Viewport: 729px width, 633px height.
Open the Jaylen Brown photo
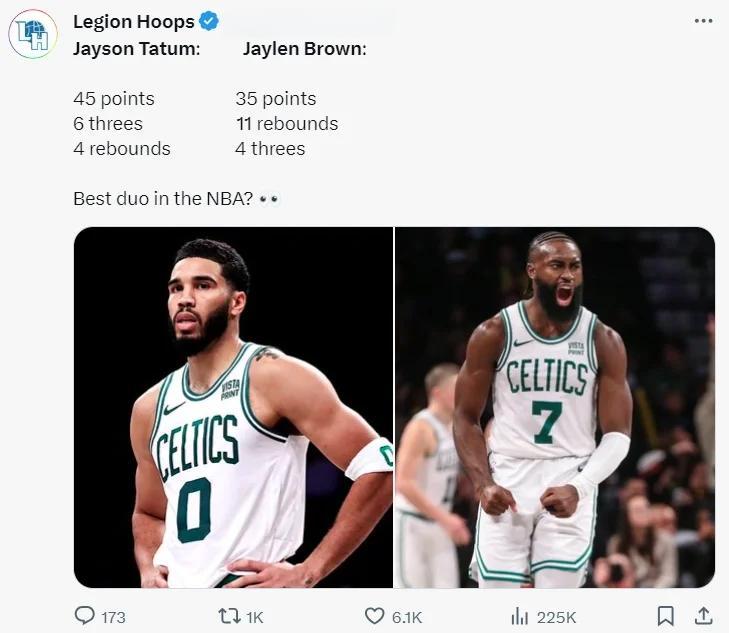click(x=555, y=407)
